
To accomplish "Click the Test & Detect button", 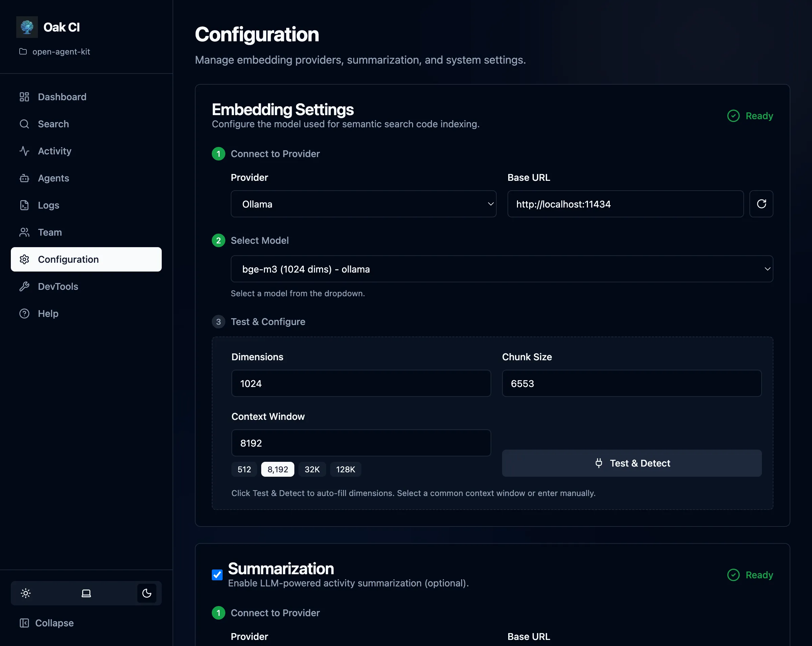I will [x=631, y=463].
